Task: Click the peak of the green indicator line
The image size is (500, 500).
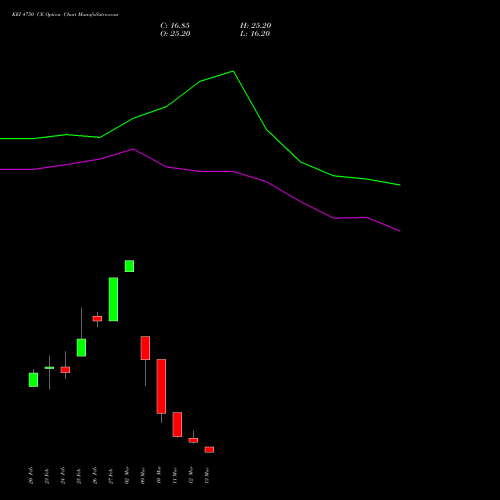Action: (x=233, y=71)
